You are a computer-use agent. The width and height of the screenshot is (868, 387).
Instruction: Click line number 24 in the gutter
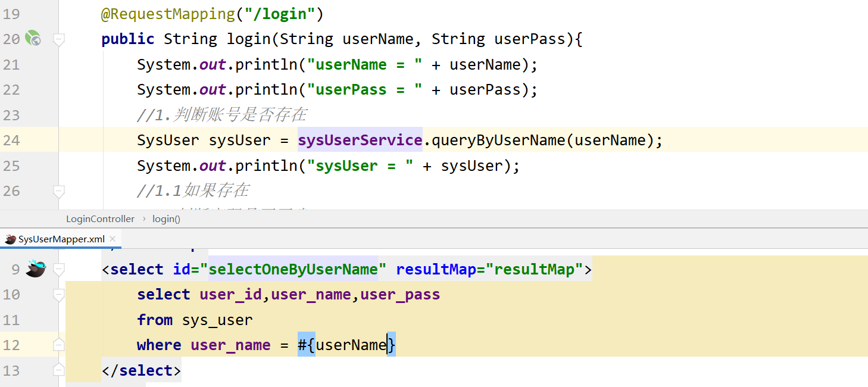(x=11, y=140)
